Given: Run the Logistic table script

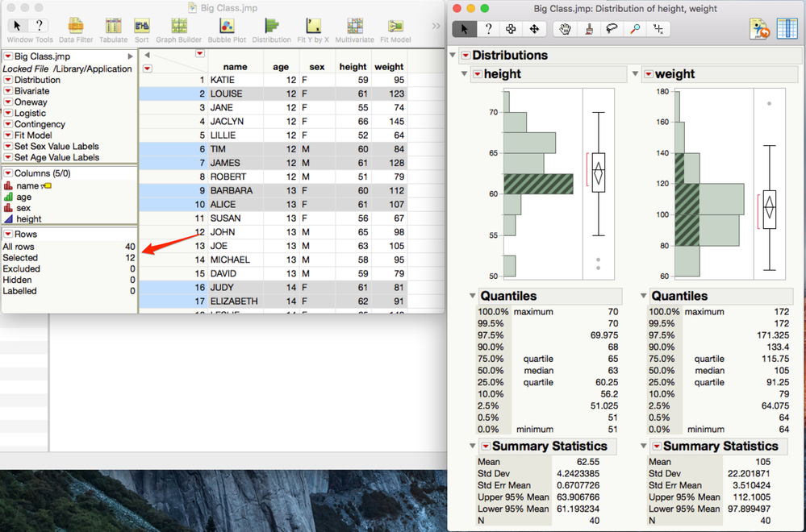Looking at the screenshot, I should click(8, 114).
